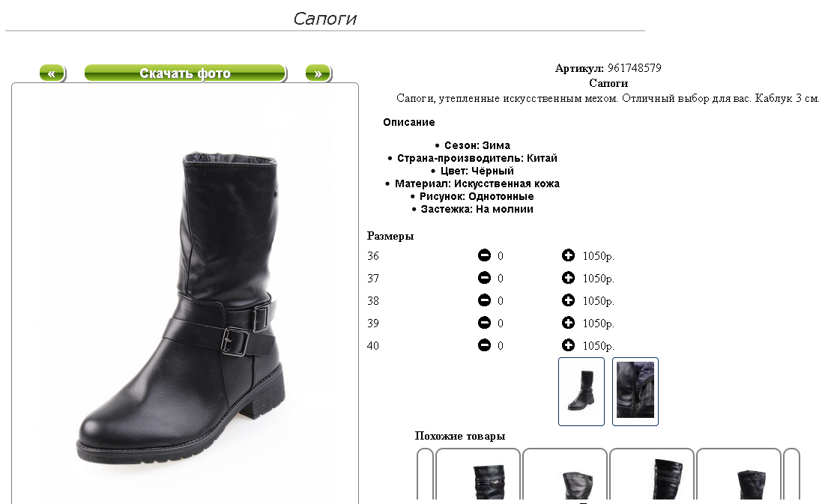Download photo via Скачать фото button
This screenshot has width=831, height=504.
186,73
